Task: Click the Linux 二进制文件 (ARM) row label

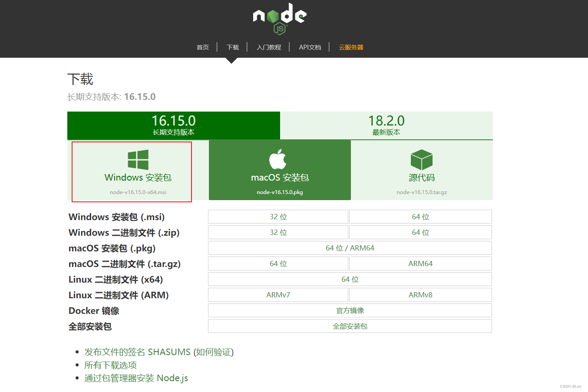Action: click(119, 295)
